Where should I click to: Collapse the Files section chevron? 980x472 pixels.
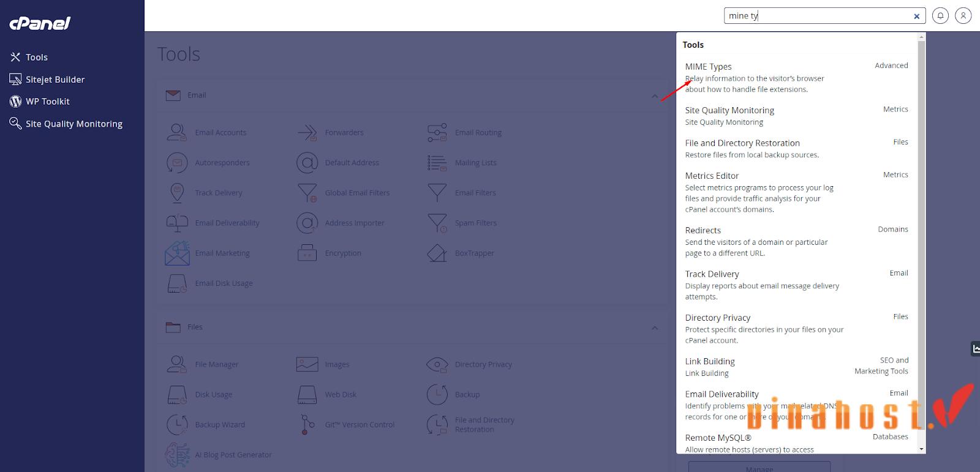tap(655, 328)
